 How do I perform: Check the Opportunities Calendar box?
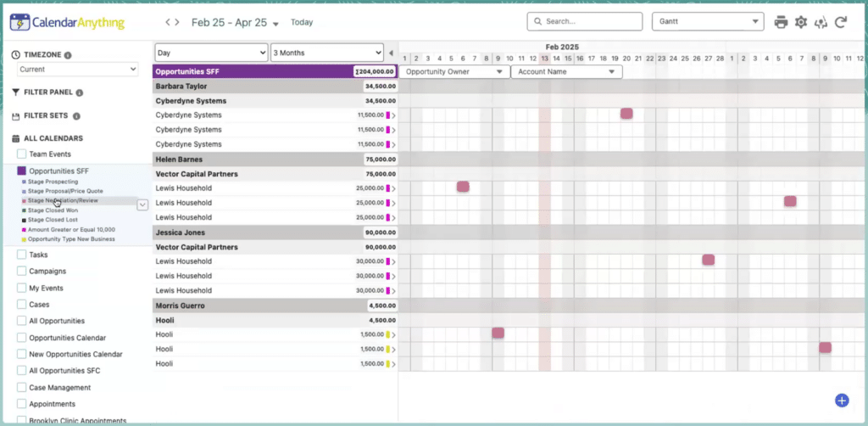coord(21,338)
